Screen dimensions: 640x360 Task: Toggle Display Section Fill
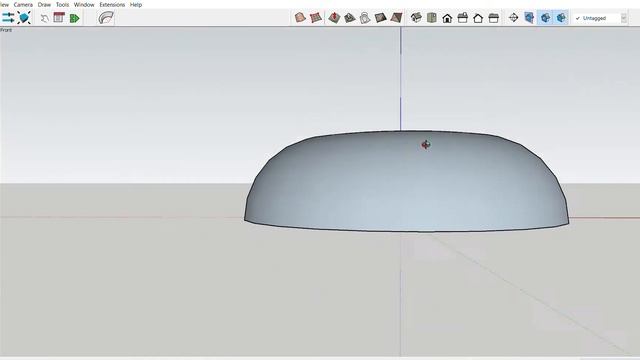[x=561, y=18]
